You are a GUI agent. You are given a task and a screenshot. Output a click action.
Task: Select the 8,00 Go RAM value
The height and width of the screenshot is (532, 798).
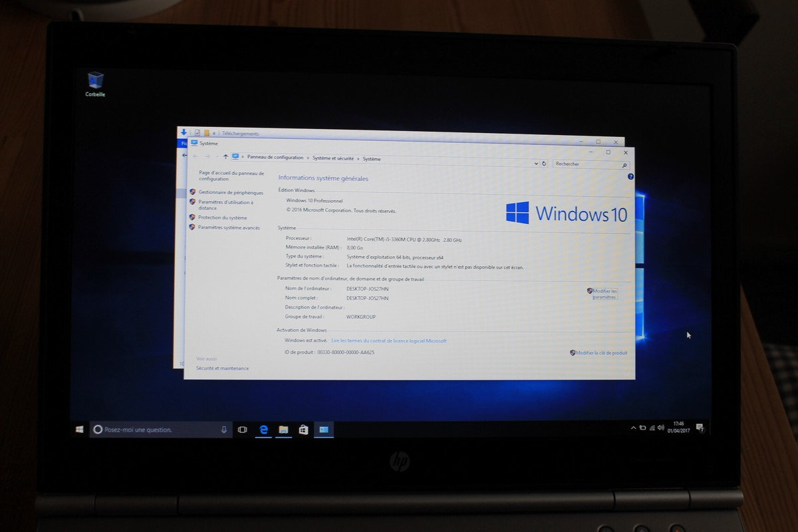click(356, 247)
